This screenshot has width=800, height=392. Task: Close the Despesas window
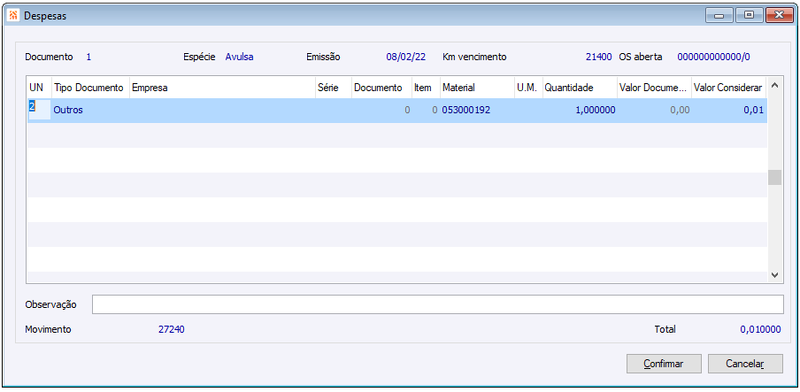point(779,16)
